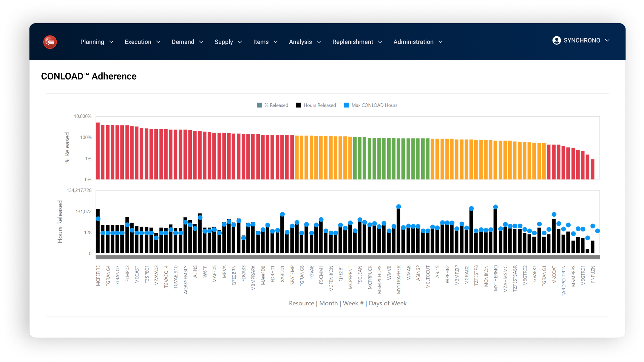Click the MY1TRAFHER blue max hours dot
Screen dimensions: 644x362
pos(399,206)
